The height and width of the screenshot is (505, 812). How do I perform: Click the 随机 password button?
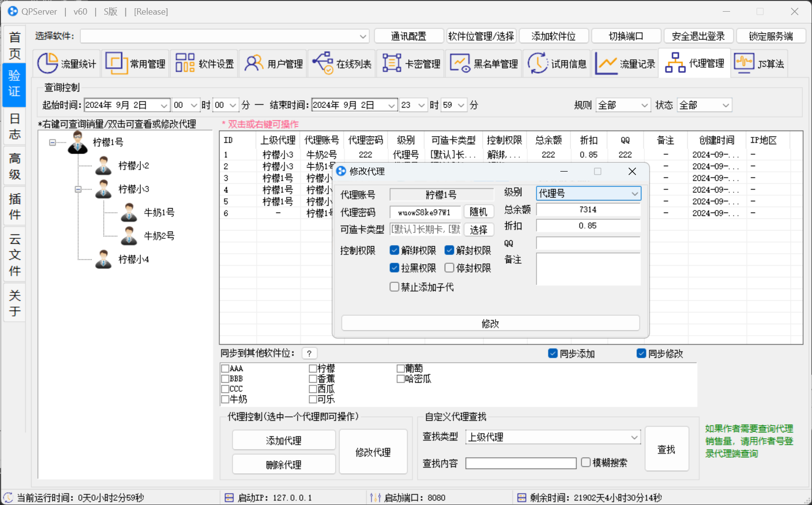tap(478, 212)
